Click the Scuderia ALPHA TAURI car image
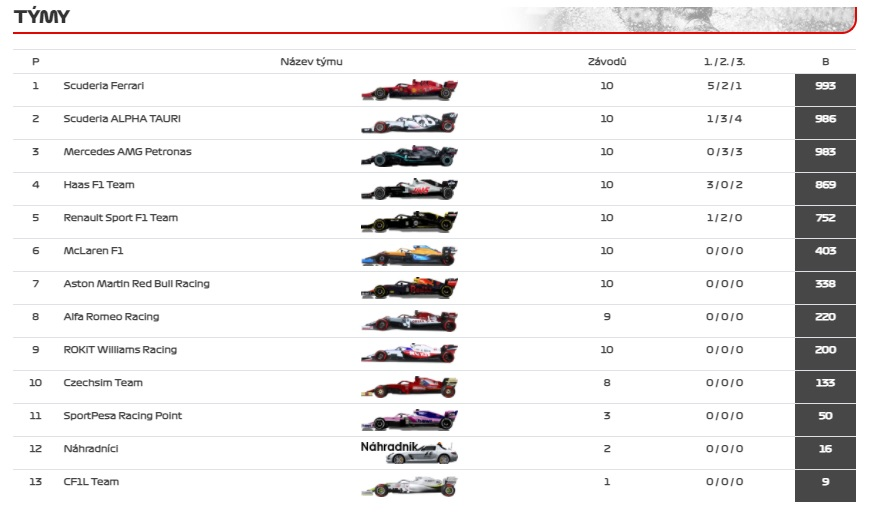874x513 pixels. (409, 123)
